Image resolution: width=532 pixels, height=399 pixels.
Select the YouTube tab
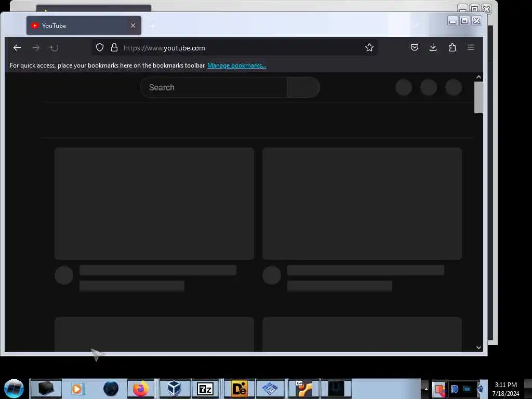tap(84, 25)
